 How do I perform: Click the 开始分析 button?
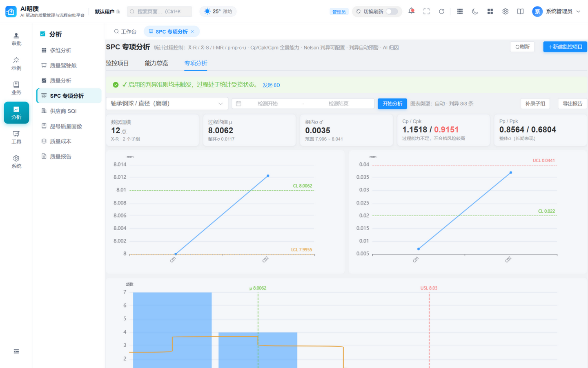coord(392,103)
